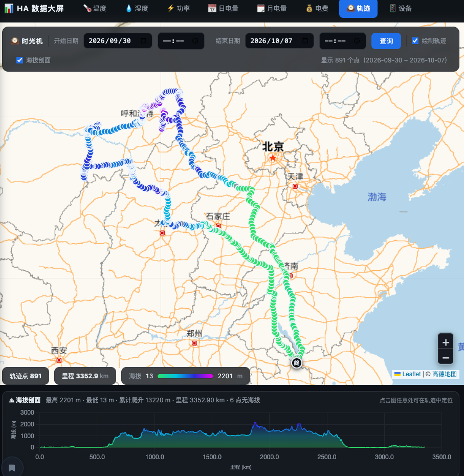Screen dimensions: 464x476
Task: Open the start date calendar picker icon
Action: tap(144, 40)
